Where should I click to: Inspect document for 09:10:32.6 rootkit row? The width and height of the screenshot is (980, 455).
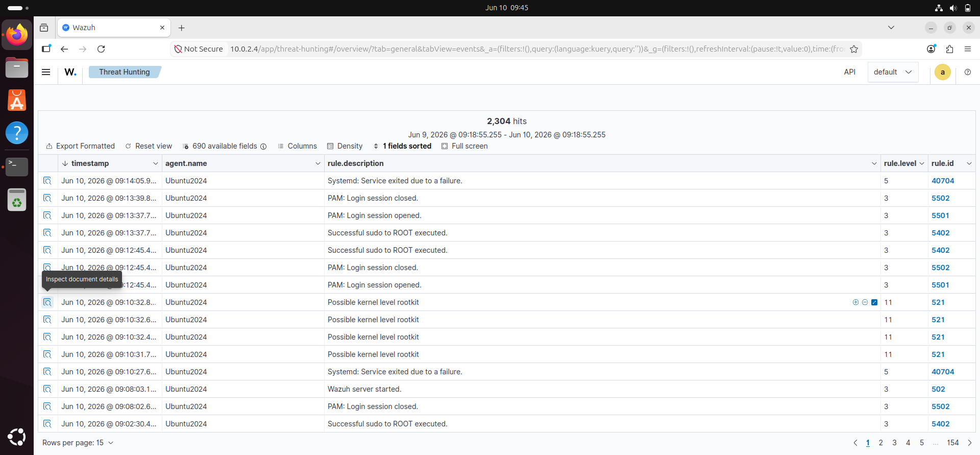[x=47, y=320]
